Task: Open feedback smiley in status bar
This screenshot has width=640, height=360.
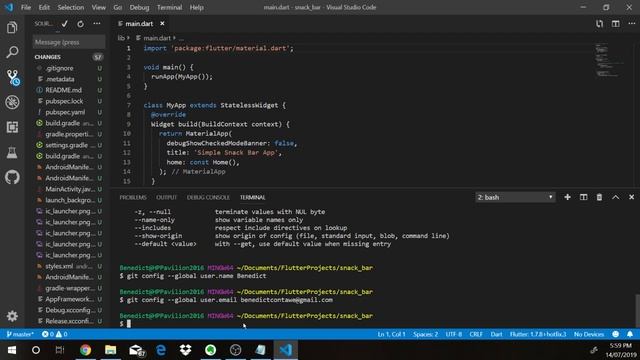Action: pyautogui.click(x=616, y=334)
